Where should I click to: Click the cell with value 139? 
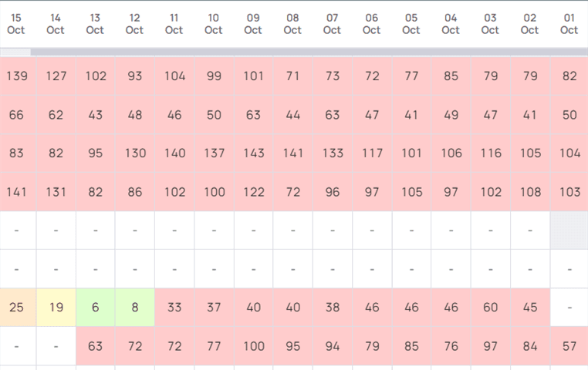coord(16,76)
